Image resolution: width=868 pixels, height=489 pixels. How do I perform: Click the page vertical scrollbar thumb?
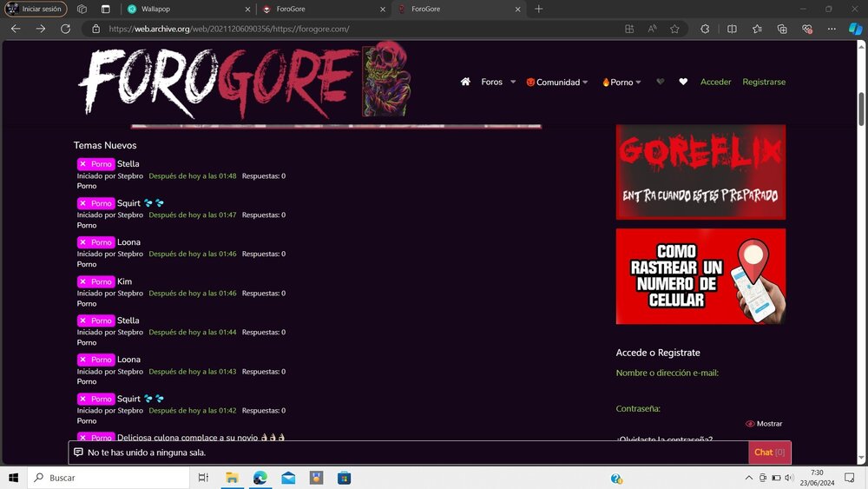coord(861,109)
